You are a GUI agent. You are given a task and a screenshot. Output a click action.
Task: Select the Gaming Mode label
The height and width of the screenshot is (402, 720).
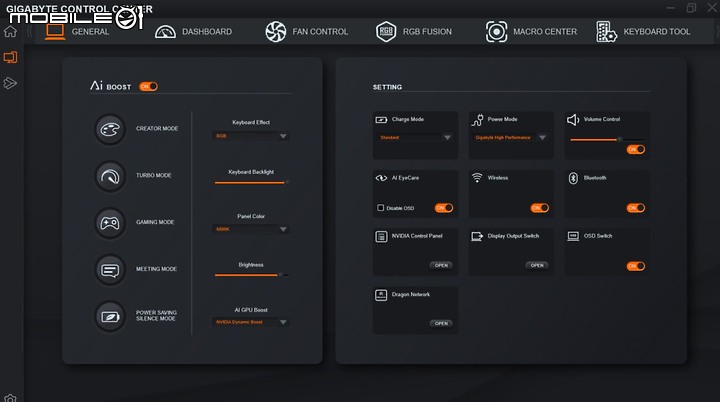pyautogui.click(x=155, y=222)
